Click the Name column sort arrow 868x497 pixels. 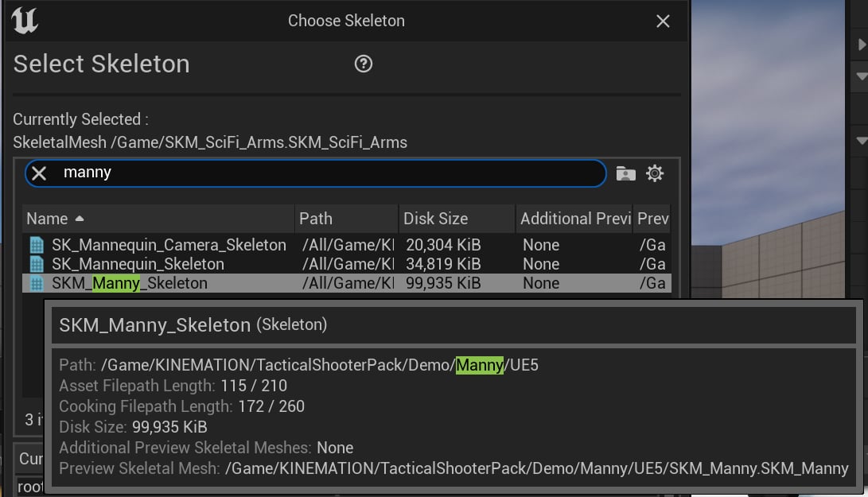(x=79, y=219)
